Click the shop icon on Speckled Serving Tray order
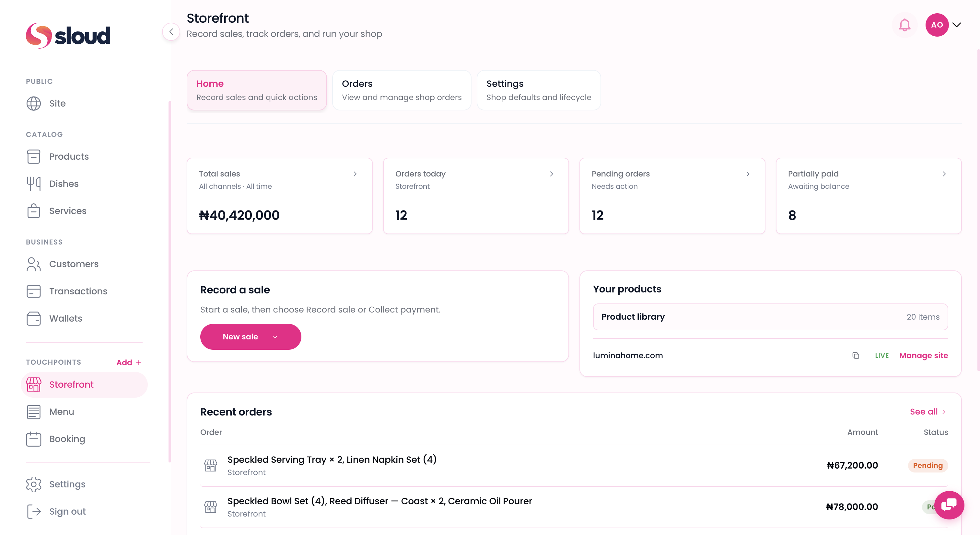 (x=210, y=465)
